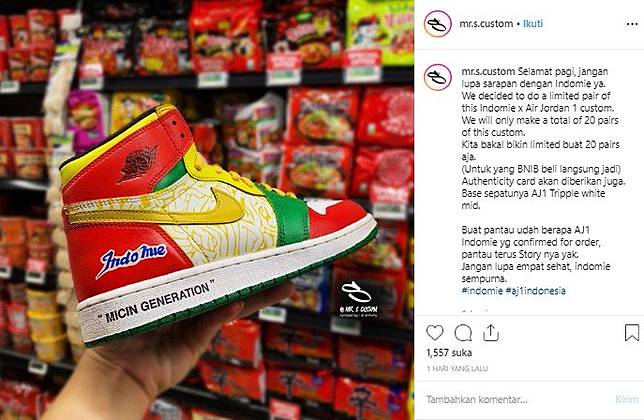Open comments via the speech bubble icon
Image resolution: width=644 pixels, height=420 pixels.
coord(463,333)
